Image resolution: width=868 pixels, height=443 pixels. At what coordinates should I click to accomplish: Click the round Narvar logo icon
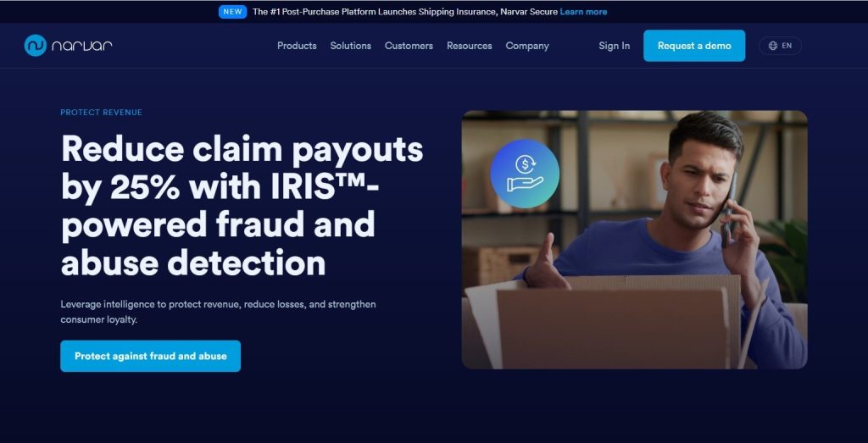[x=35, y=46]
